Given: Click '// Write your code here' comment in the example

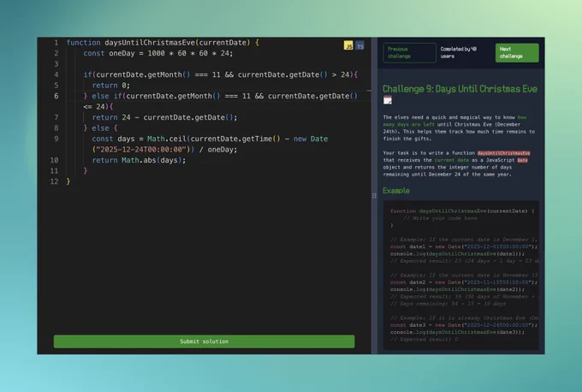Looking at the screenshot, I should point(440,218).
